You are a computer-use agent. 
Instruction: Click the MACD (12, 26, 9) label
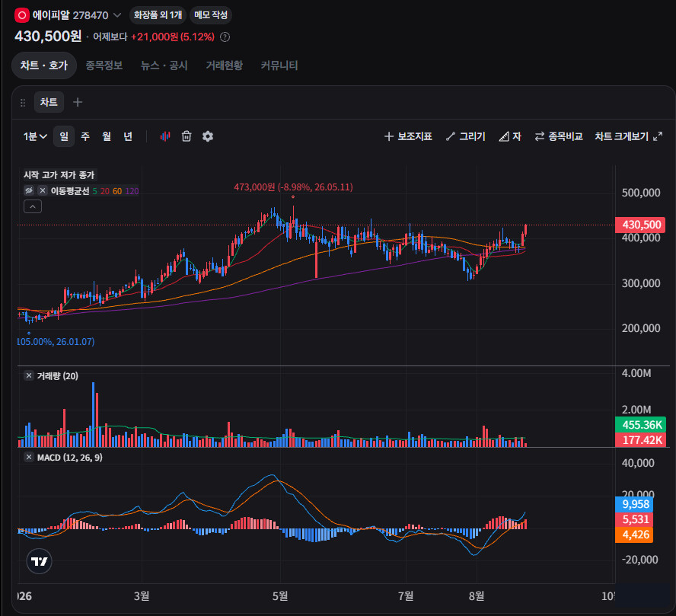tap(70, 458)
